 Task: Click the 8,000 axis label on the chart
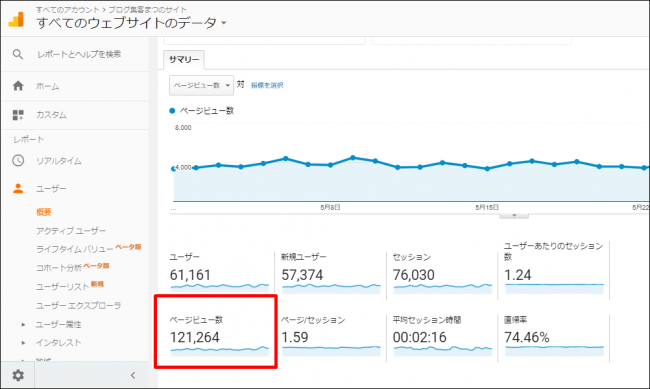[x=183, y=128]
